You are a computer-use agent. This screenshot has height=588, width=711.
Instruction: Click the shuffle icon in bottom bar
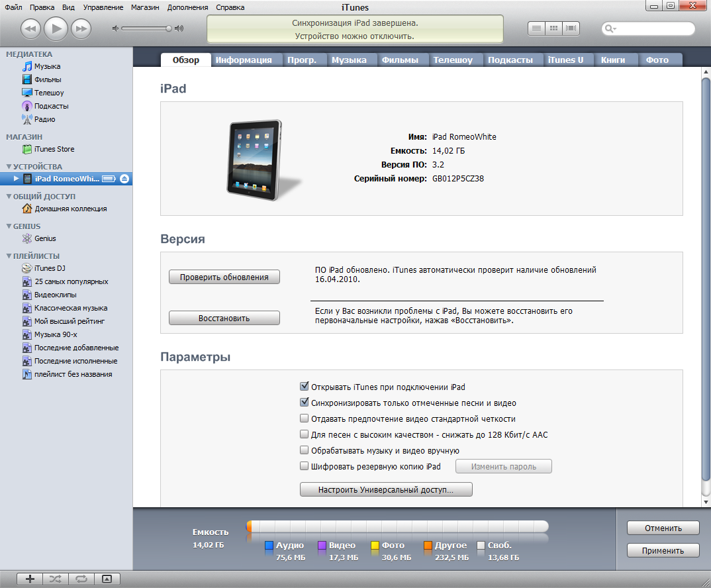click(x=55, y=579)
